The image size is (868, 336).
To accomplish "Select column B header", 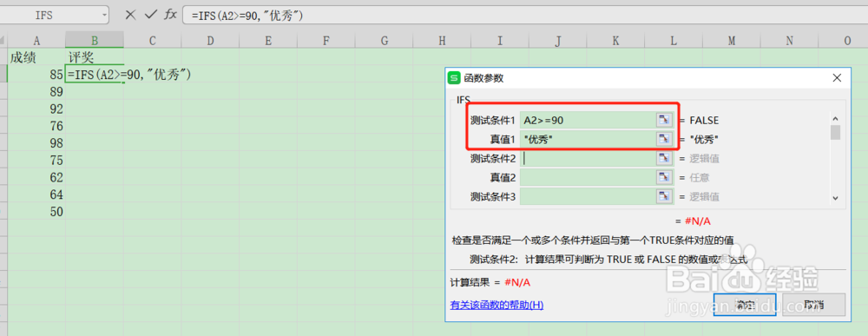I will click(95, 40).
